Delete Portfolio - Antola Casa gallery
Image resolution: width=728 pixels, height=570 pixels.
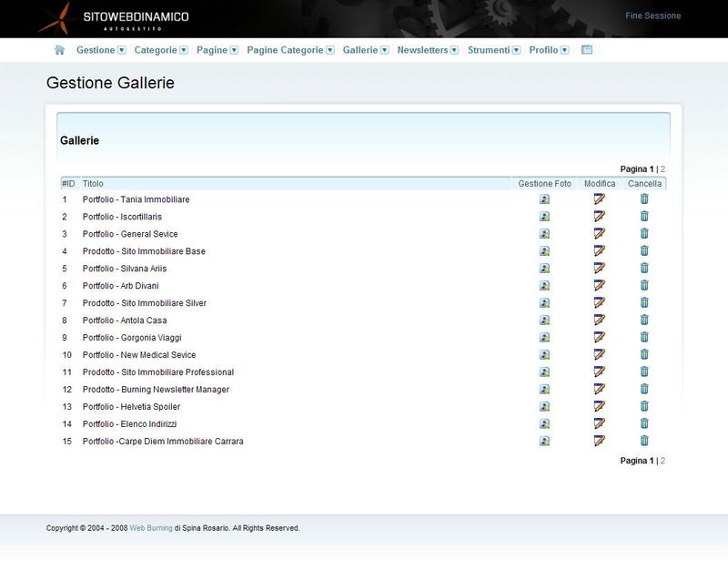click(x=644, y=321)
